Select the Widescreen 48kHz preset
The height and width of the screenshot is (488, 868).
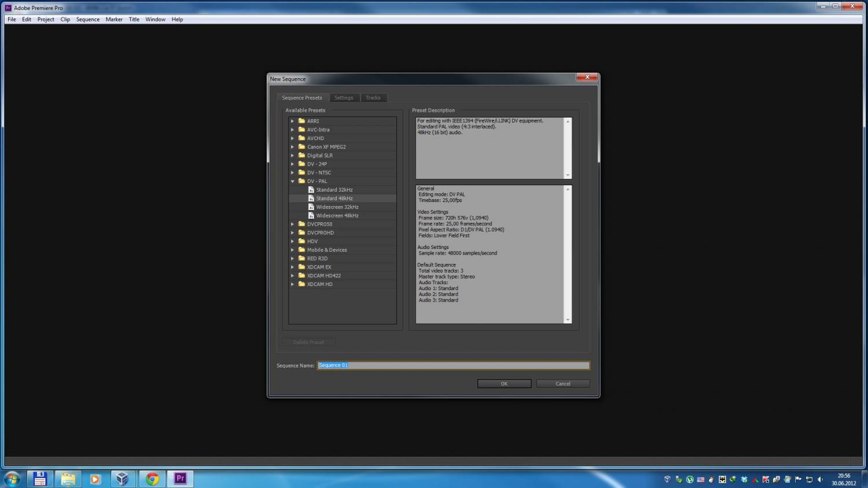pos(337,215)
